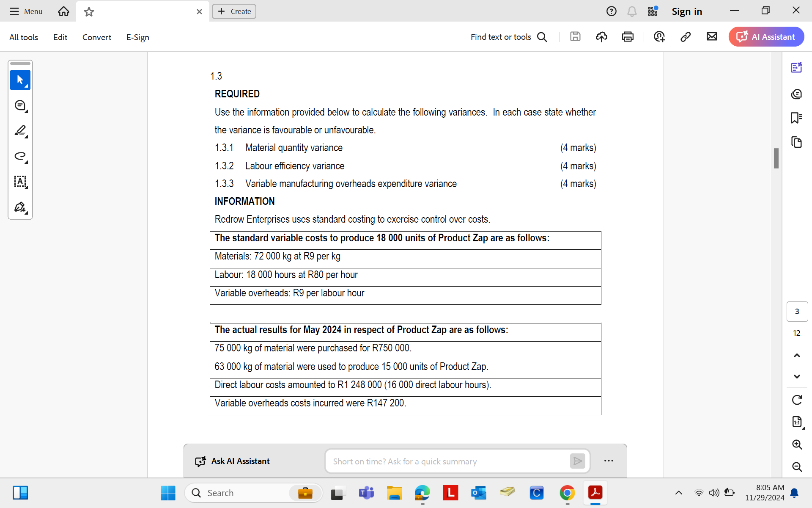The image size is (812, 508).
Task: Click the Create button
Action: (234, 11)
